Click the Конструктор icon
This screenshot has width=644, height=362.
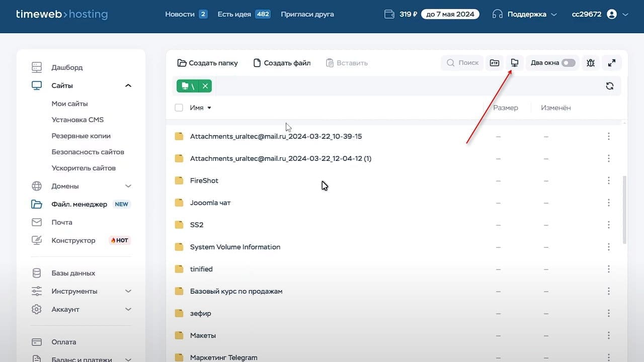[37, 240]
